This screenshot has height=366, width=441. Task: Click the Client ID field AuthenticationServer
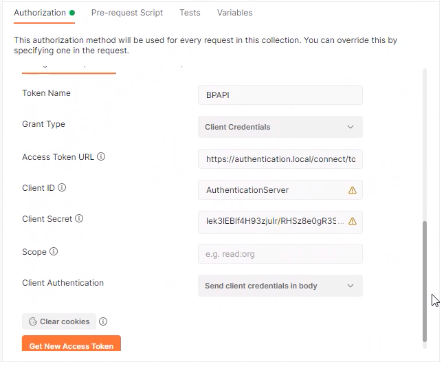(x=280, y=190)
